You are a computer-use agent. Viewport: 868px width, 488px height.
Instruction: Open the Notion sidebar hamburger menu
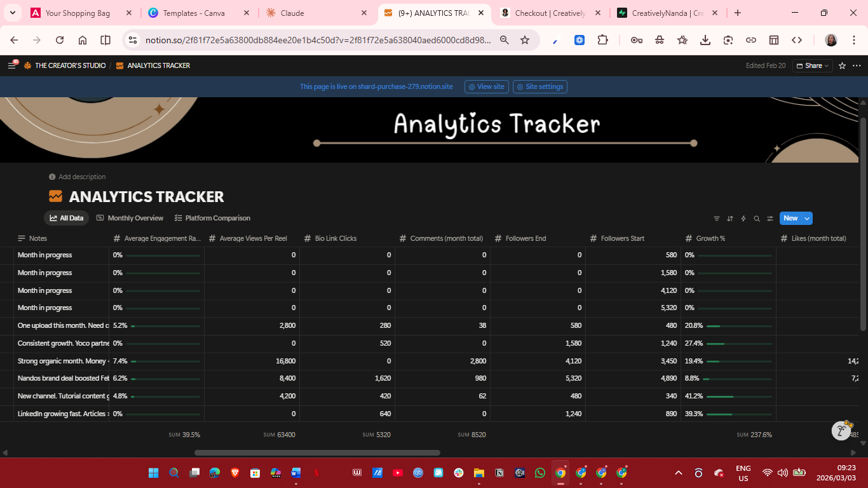coord(11,65)
